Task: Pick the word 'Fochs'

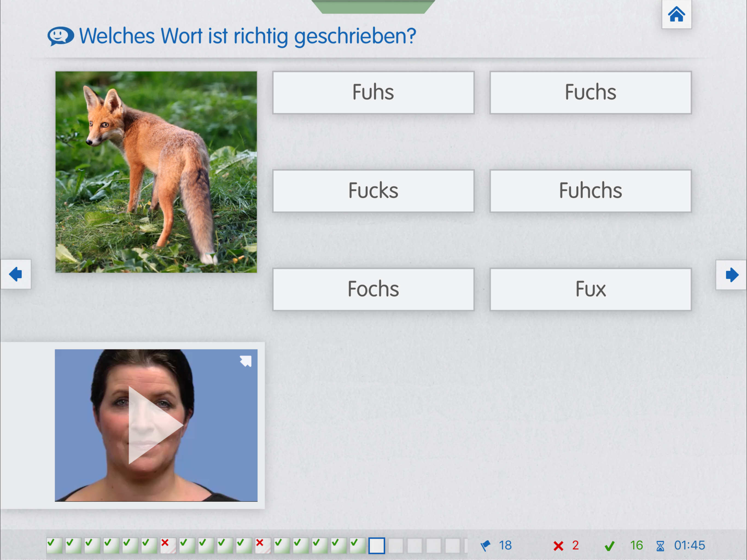Action: pos(373,289)
